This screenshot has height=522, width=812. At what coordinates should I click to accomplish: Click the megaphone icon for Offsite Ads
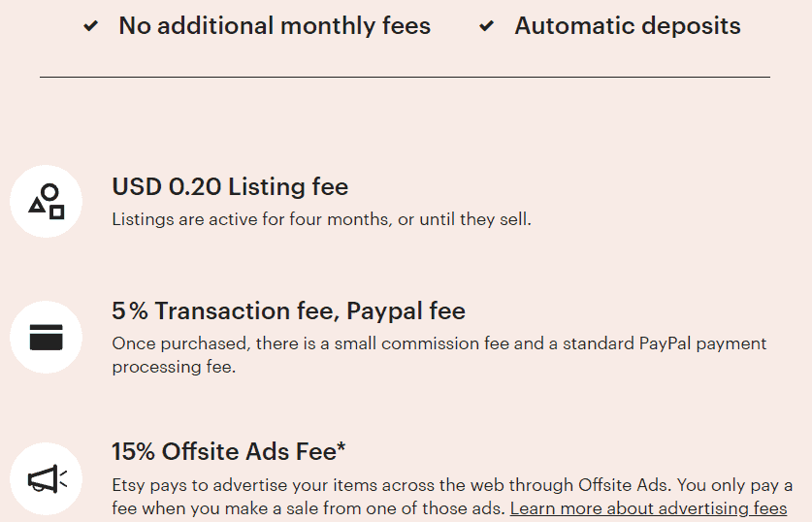(x=48, y=479)
